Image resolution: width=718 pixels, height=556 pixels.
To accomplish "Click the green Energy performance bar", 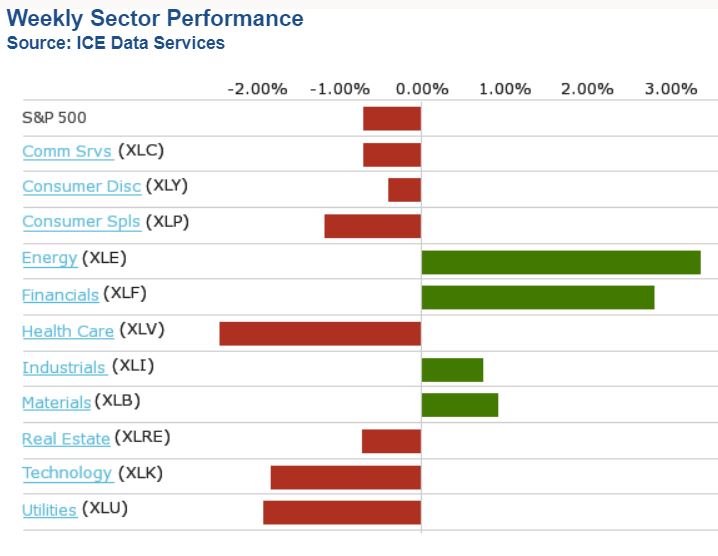I will pos(560,262).
